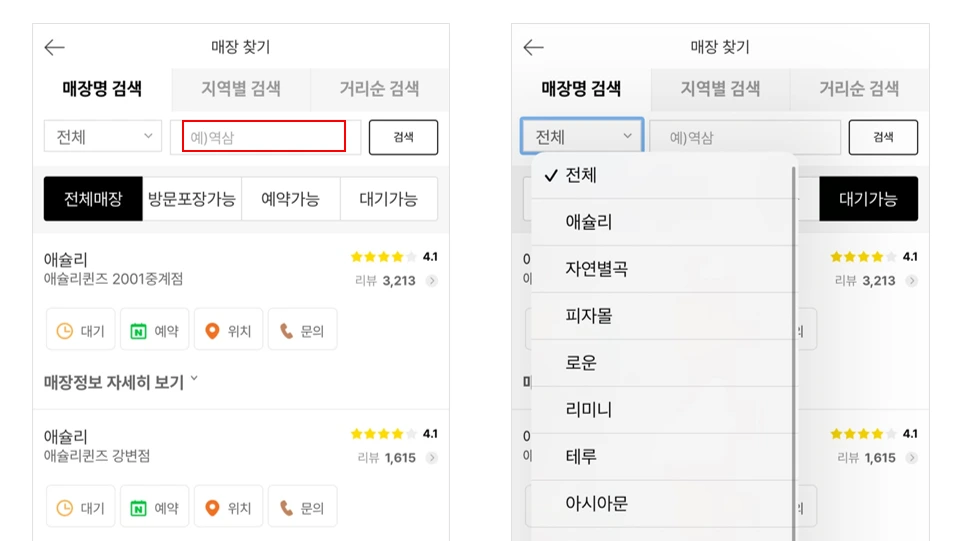Tap 예약 Naver booking for 2001중계점
This screenshot has height=541, width=973.
coord(155,331)
